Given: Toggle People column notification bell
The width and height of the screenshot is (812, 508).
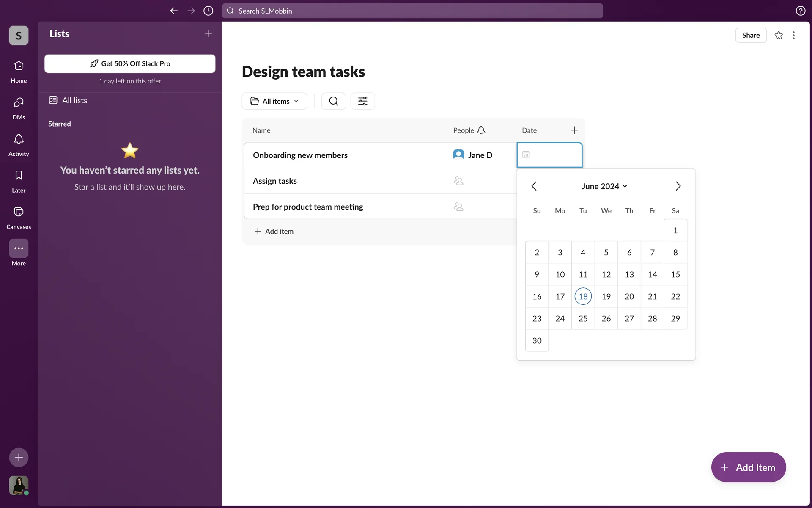Looking at the screenshot, I should (x=481, y=130).
